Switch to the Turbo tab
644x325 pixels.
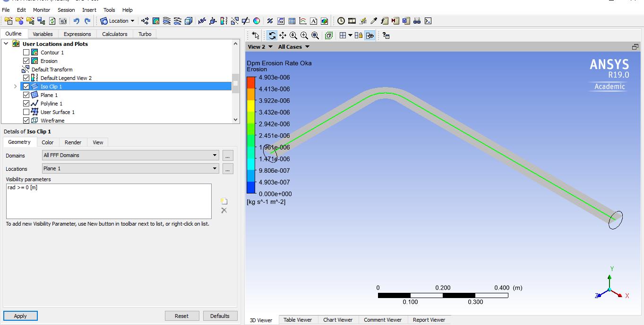coord(145,34)
